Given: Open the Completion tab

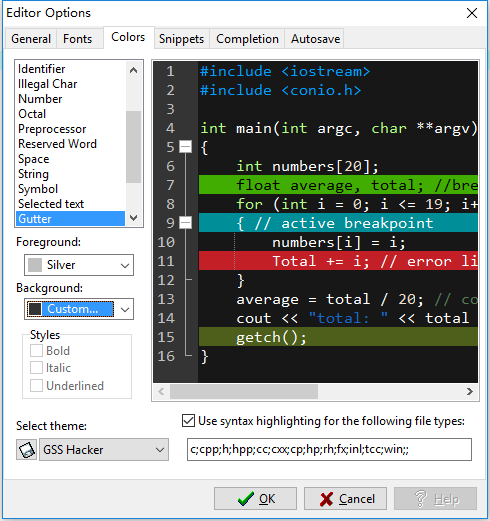Looking at the screenshot, I should (x=247, y=39).
